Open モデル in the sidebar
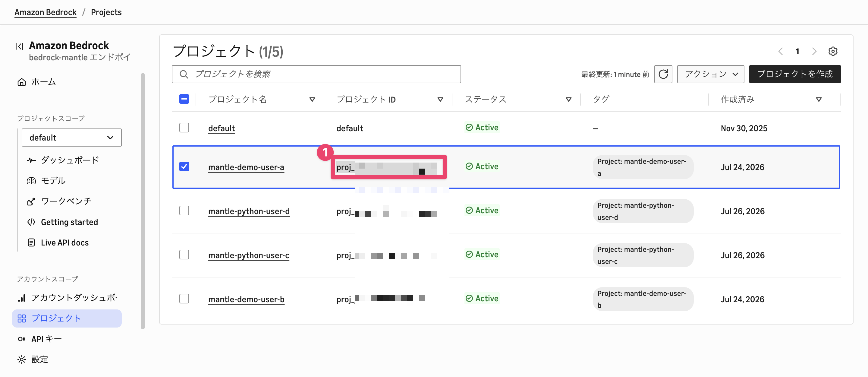The width and height of the screenshot is (868, 377). coord(53,181)
